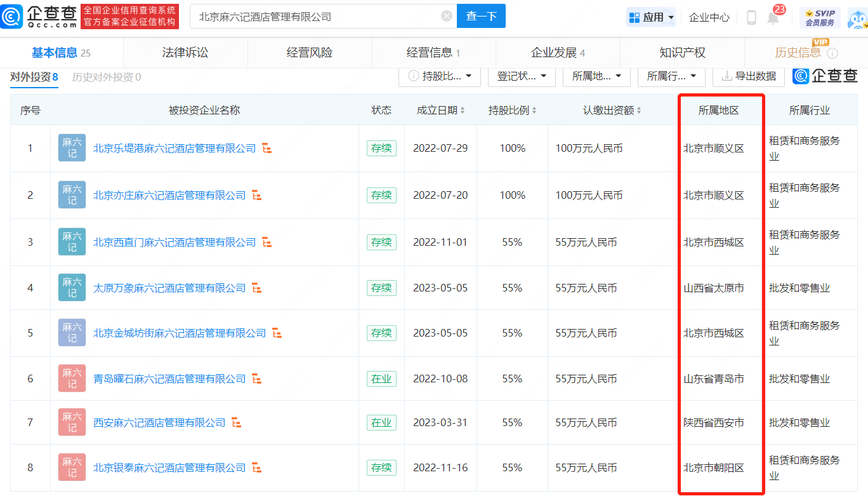Select 历史对外投资 0 sub-tab
This screenshot has height=496, width=868.
point(107,77)
